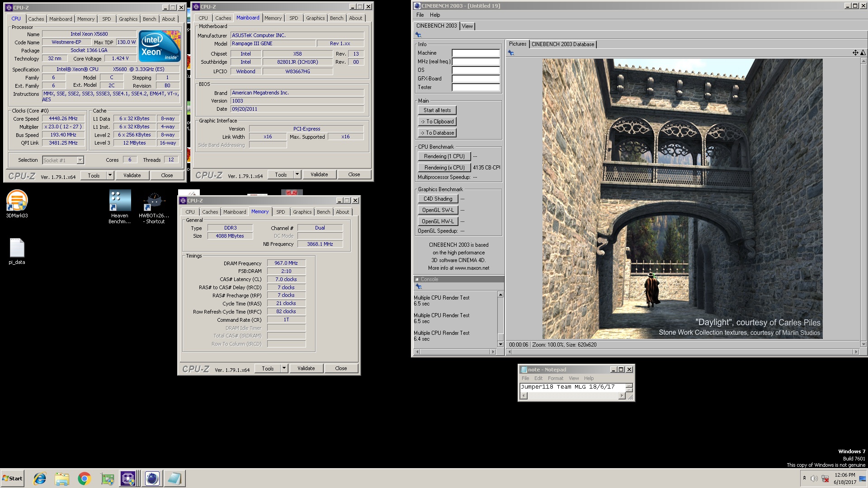Run Rendering (1 CPU) benchmark

444,156
